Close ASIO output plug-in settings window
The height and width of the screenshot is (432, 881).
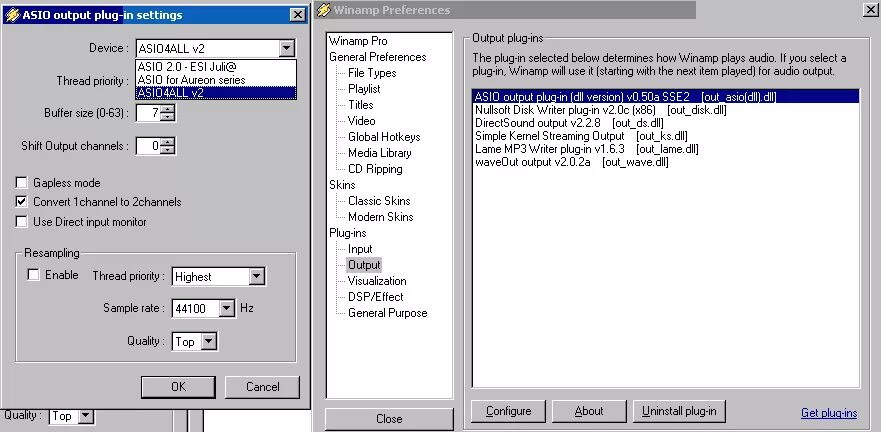click(298, 15)
